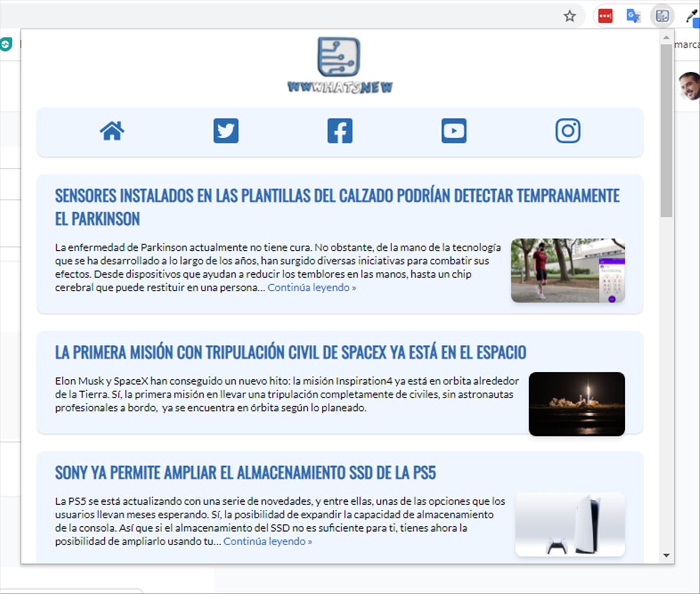
Task: Click the Parkinson article summary text
Action: (x=278, y=267)
